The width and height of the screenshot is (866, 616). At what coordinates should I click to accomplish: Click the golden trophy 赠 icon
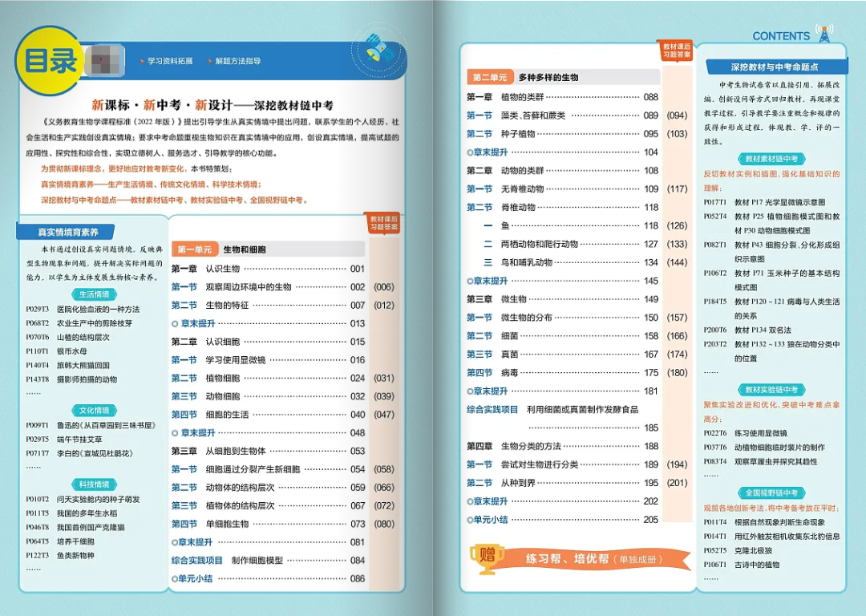(487, 558)
